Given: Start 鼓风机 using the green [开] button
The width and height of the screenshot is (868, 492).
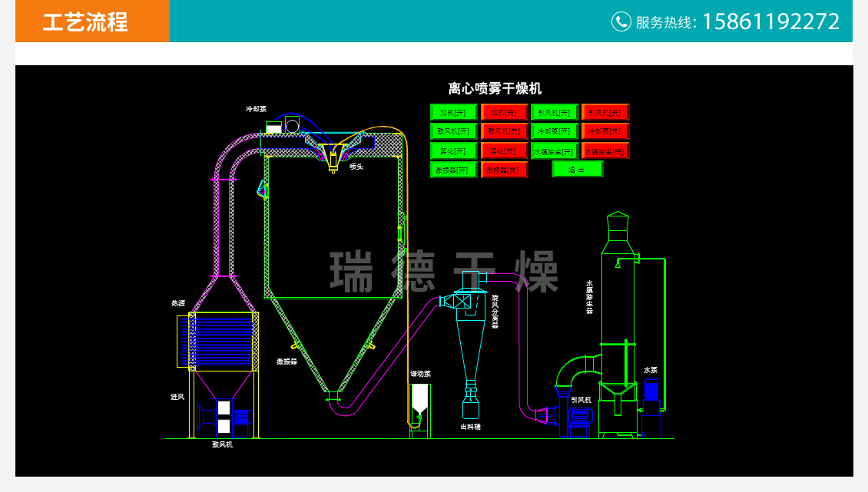Looking at the screenshot, I should point(453,131).
